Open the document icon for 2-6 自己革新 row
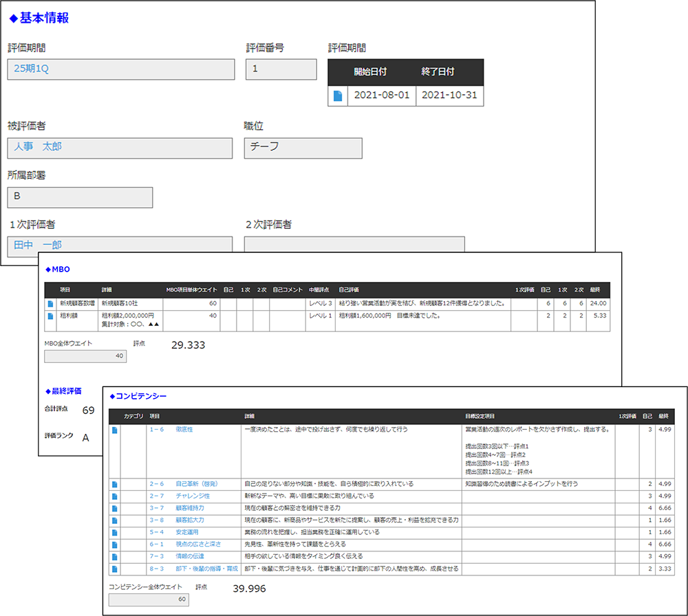 [115, 484]
